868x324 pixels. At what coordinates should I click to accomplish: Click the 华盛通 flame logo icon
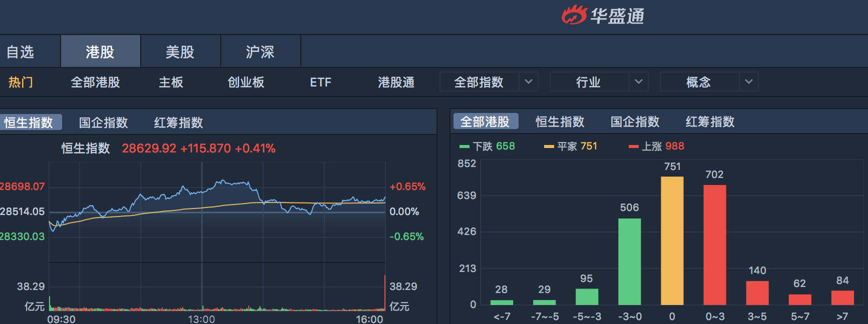(x=574, y=15)
